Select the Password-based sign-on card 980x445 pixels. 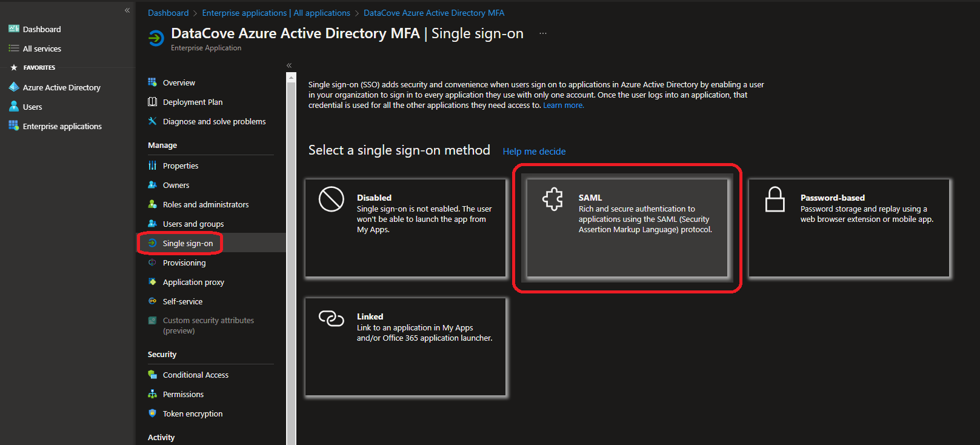[x=848, y=228]
